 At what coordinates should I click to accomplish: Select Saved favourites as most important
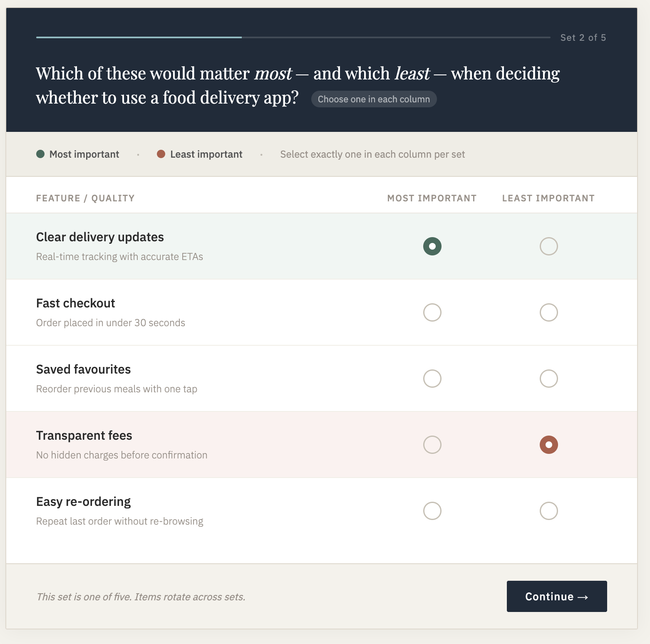[432, 379]
